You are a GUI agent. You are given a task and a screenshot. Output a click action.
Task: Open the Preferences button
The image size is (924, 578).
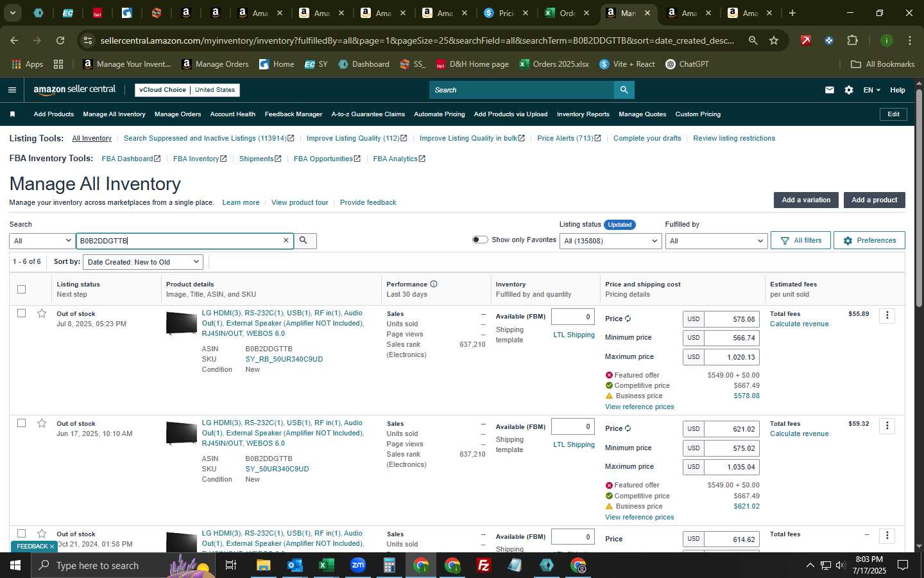tap(869, 240)
